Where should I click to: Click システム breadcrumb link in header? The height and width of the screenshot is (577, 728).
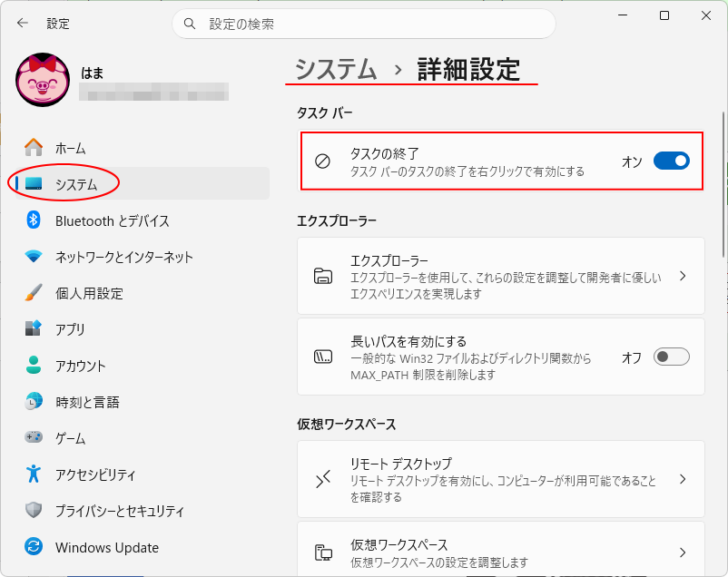[x=335, y=69]
